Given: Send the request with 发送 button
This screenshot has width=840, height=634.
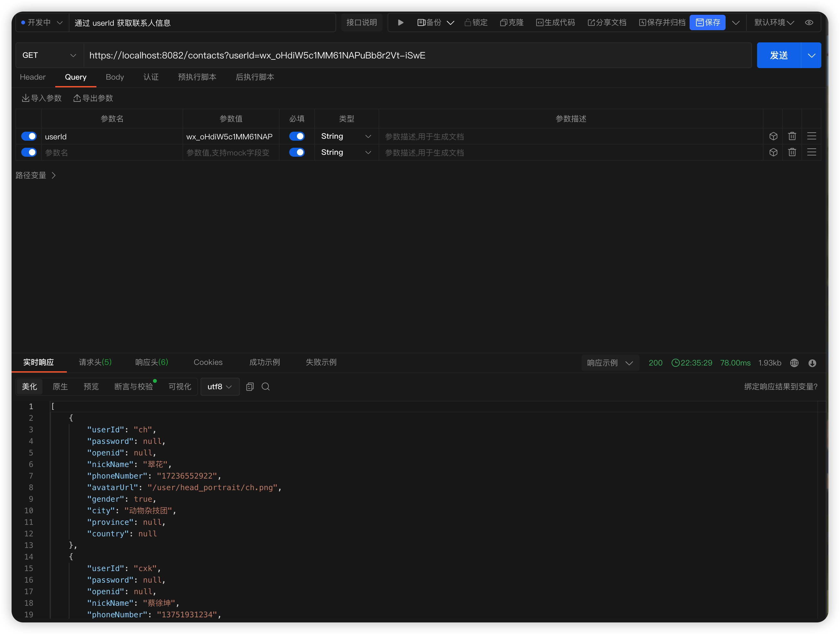Looking at the screenshot, I should [x=779, y=55].
